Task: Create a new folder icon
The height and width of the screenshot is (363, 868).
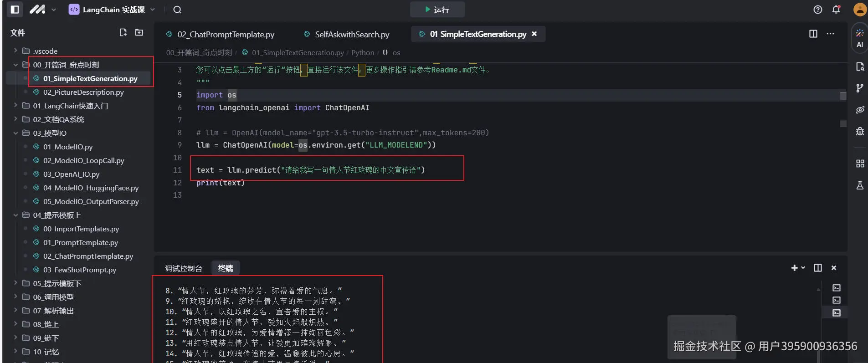Action: tap(139, 32)
